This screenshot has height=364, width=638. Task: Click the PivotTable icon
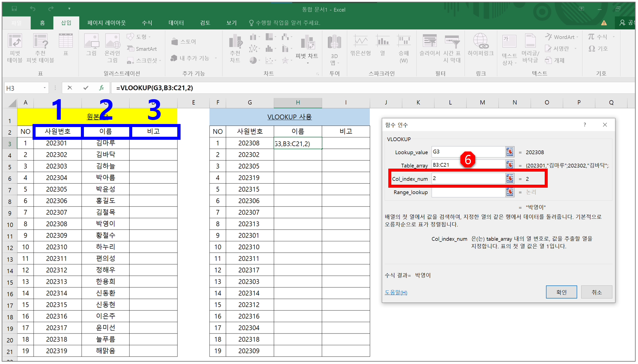[x=15, y=48]
